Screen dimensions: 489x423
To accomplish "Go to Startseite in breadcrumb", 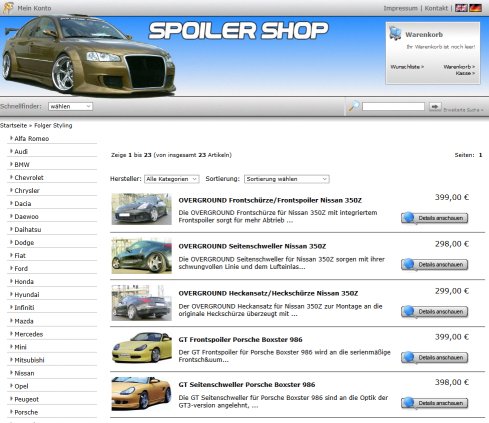I will coord(13,125).
